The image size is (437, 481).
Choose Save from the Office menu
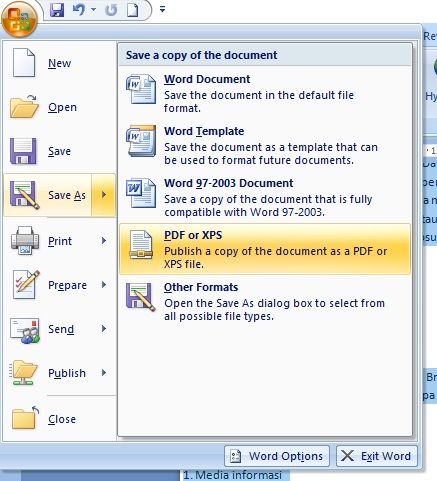coord(60,151)
